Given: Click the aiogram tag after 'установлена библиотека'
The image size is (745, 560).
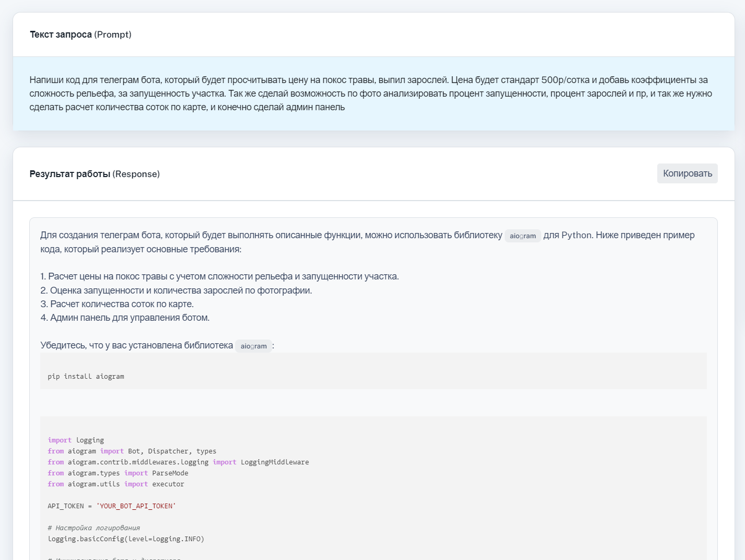Looking at the screenshot, I should coord(253,346).
